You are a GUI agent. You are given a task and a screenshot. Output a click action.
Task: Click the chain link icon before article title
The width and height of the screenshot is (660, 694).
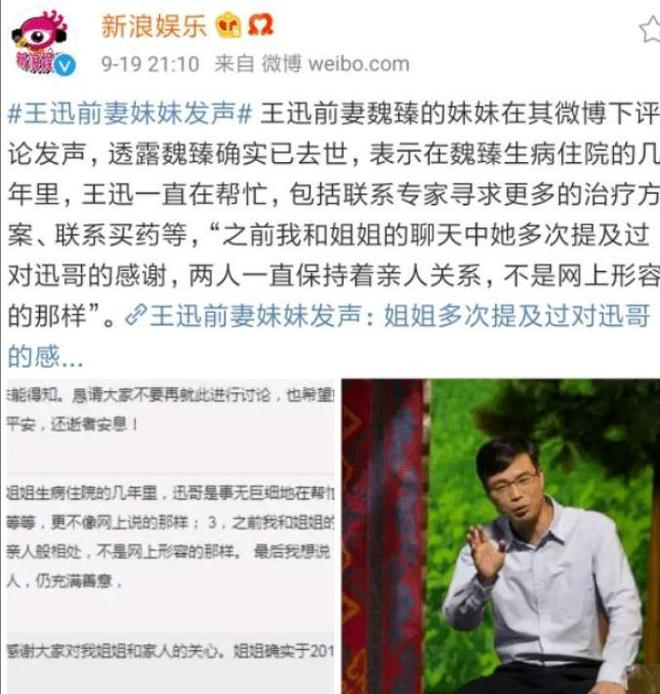click(136, 315)
